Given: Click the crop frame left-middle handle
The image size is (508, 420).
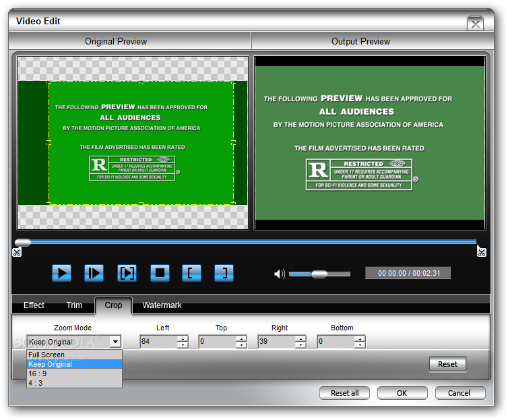Looking at the screenshot, I should (49, 142).
